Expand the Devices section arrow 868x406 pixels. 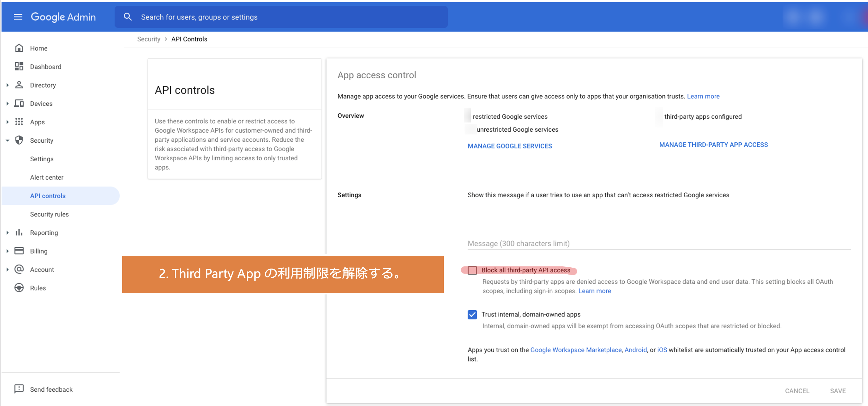click(x=7, y=104)
